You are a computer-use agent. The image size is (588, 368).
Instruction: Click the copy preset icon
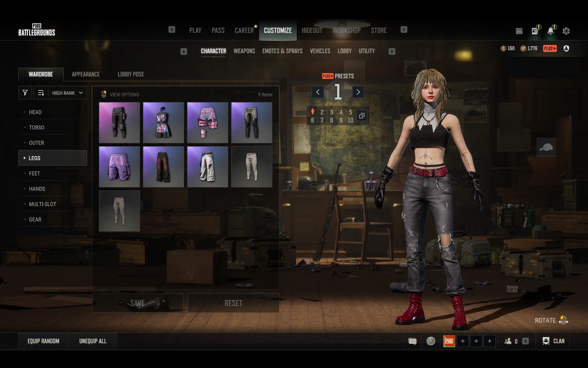pos(362,116)
